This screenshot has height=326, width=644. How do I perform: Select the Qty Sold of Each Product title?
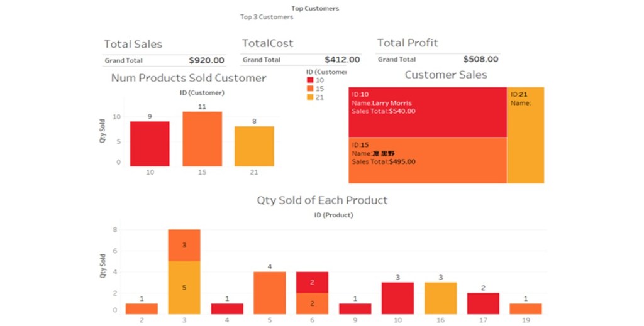322,200
